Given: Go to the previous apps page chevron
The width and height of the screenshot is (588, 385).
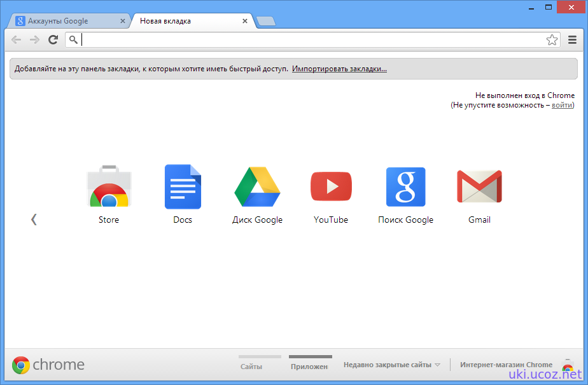Looking at the screenshot, I should (34, 220).
